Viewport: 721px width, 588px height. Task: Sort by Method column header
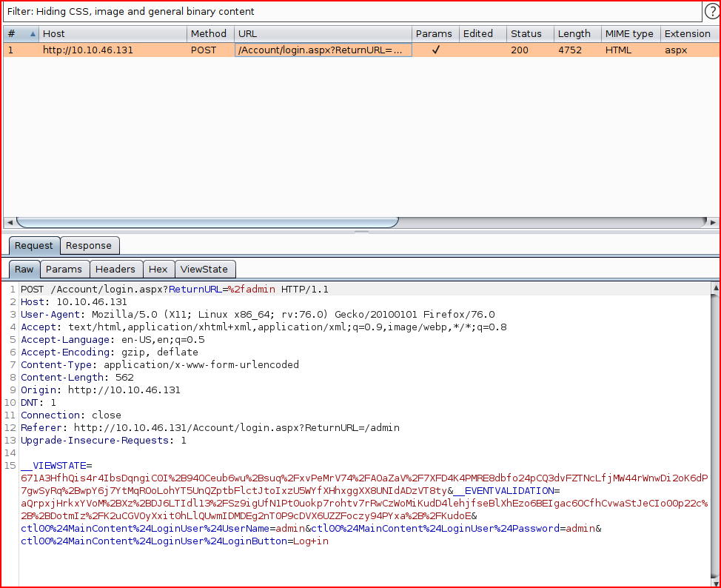point(210,33)
